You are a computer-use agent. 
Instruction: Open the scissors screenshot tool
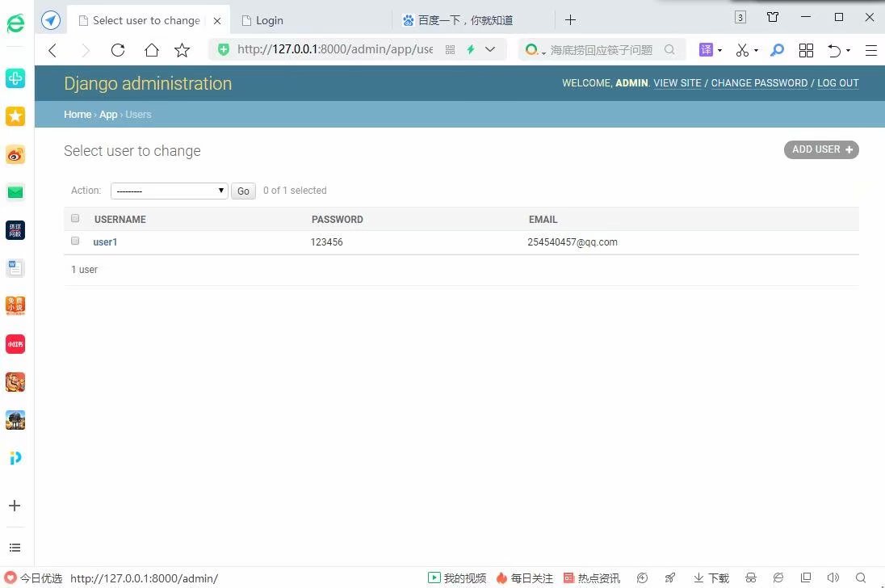pyautogui.click(x=742, y=50)
